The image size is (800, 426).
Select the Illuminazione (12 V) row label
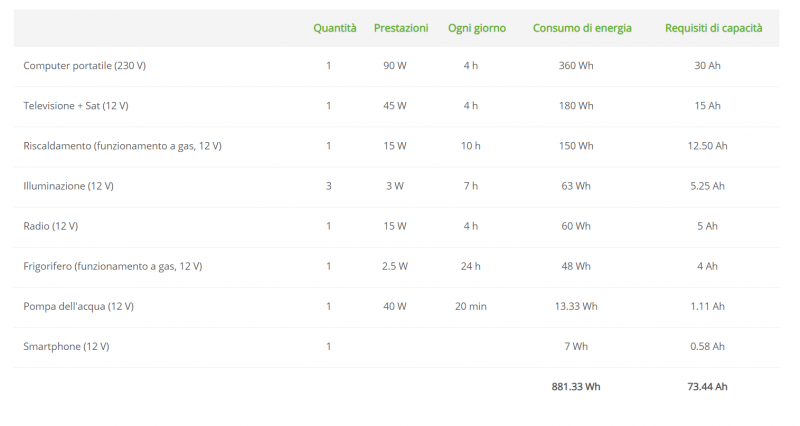68,186
